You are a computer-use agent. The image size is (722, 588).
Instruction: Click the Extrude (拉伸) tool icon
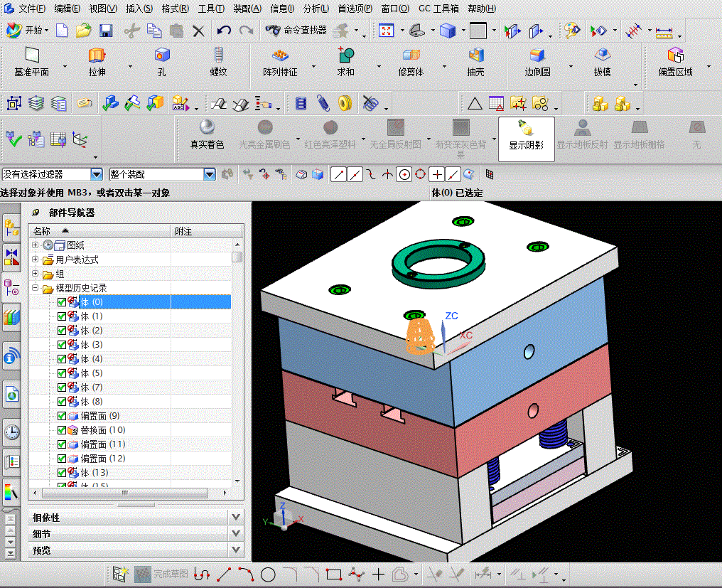97,55
